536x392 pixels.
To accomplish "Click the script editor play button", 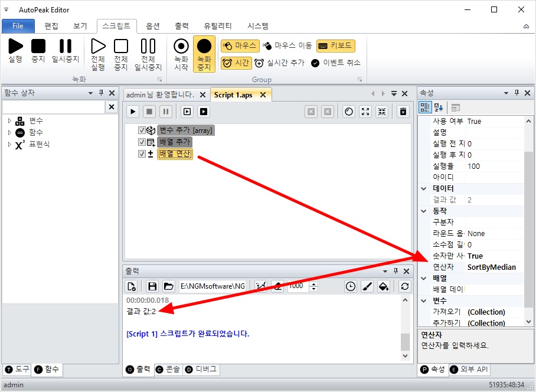I will (133, 112).
